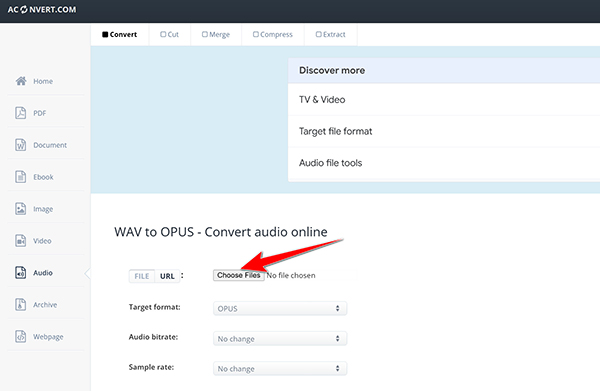Click the 'No file chosen' text
The width and height of the screenshot is (600, 391).
tap(292, 275)
